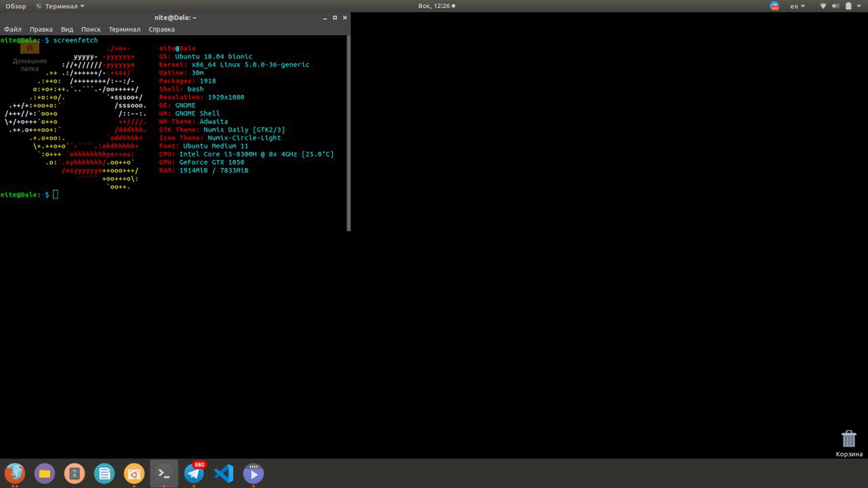This screenshot has width=868, height=488.
Task: Open the Справка menu
Action: point(162,29)
